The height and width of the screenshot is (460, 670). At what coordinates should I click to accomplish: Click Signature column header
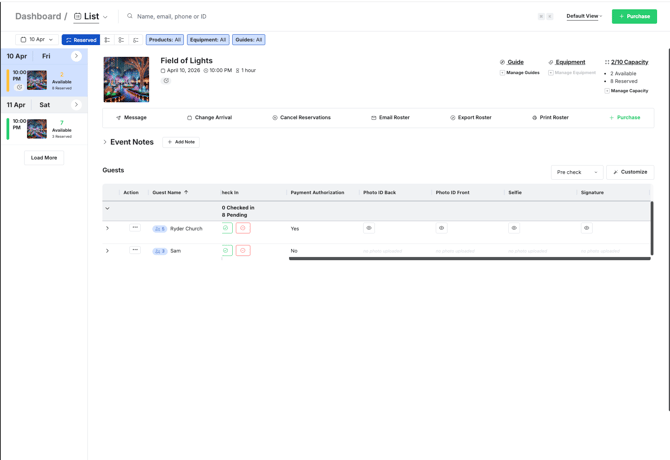point(592,193)
